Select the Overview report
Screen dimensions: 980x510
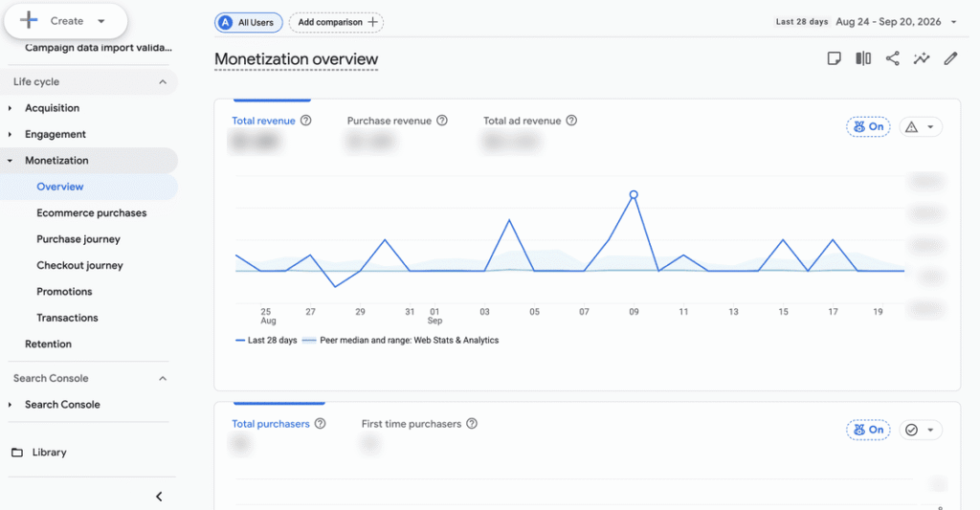click(60, 187)
